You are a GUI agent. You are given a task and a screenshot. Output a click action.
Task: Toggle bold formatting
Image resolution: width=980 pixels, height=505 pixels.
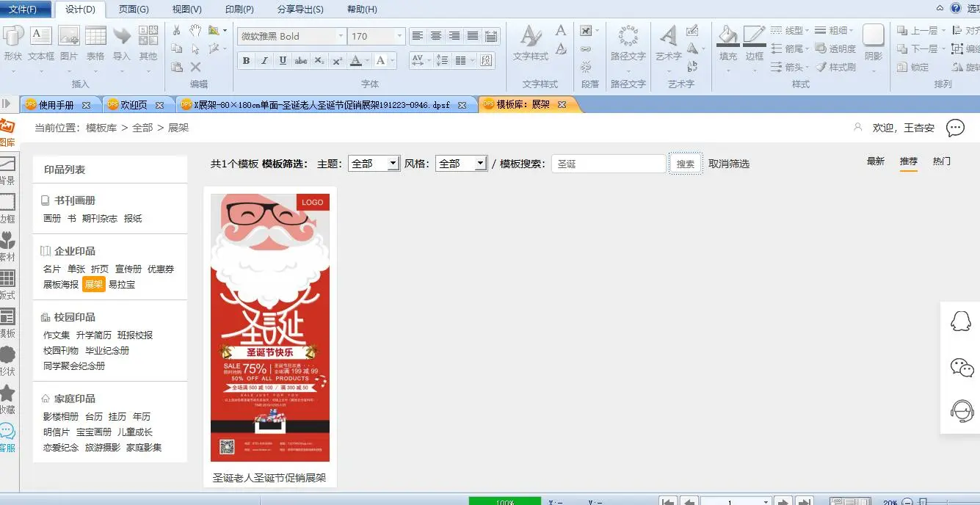coord(247,61)
